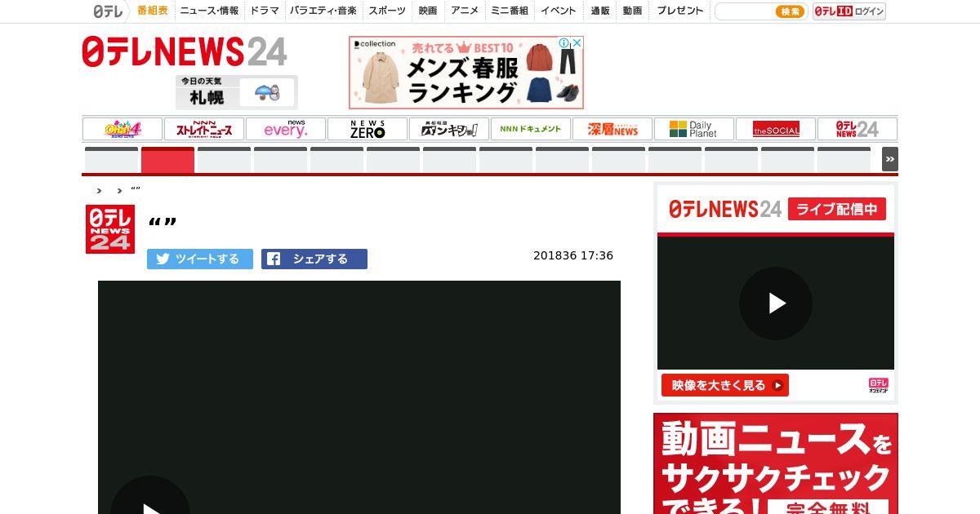
Task: Click the 日テレ logo in the top bar
Action: pos(108,11)
